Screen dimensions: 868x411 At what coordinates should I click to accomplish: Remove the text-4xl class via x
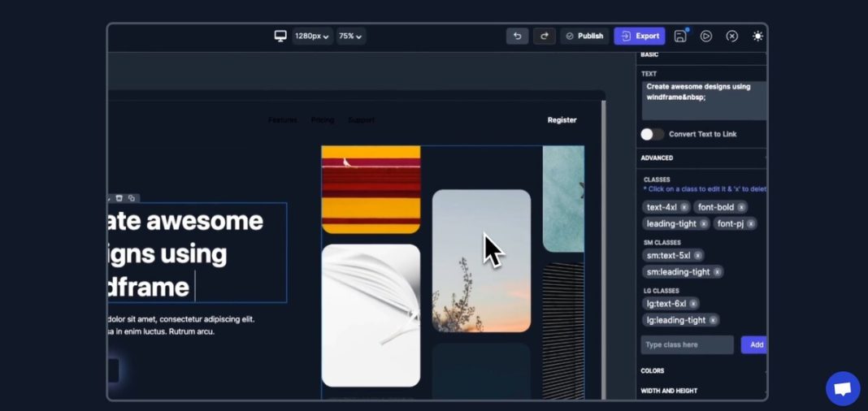coord(684,207)
